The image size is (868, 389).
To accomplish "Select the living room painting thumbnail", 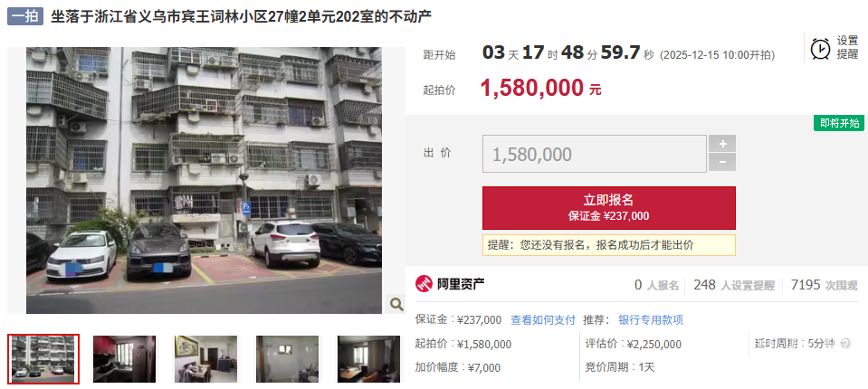I will coord(206,358).
